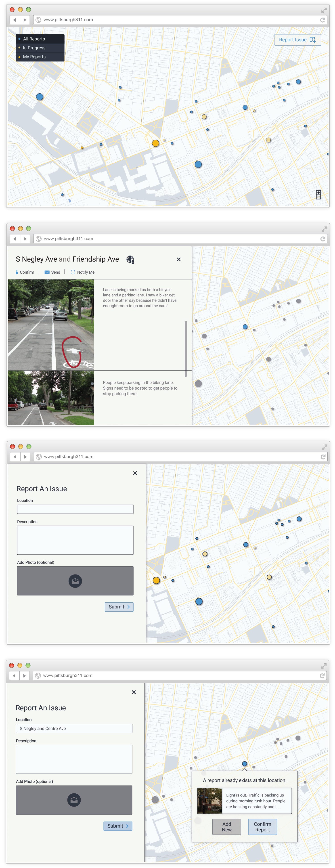Click Description in the form with the empty Location
The image size is (335, 868).
pos(75,540)
